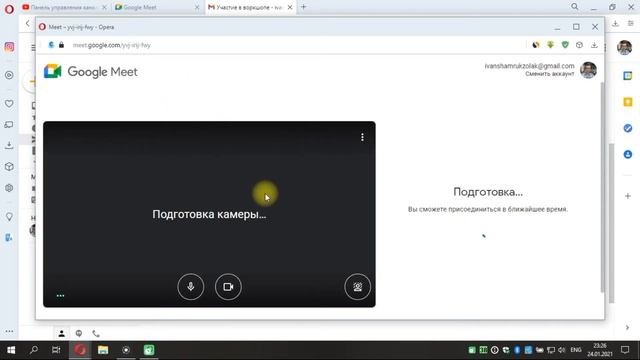This screenshot has height=360, width=640.
Task: Click the Meet address bar URL
Action: (112, 45)
